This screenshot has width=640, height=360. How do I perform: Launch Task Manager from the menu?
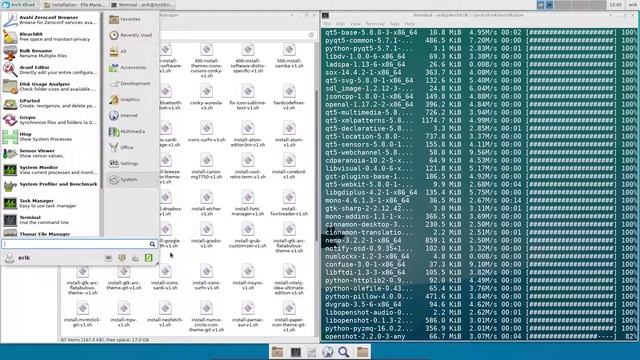[50, 203]
